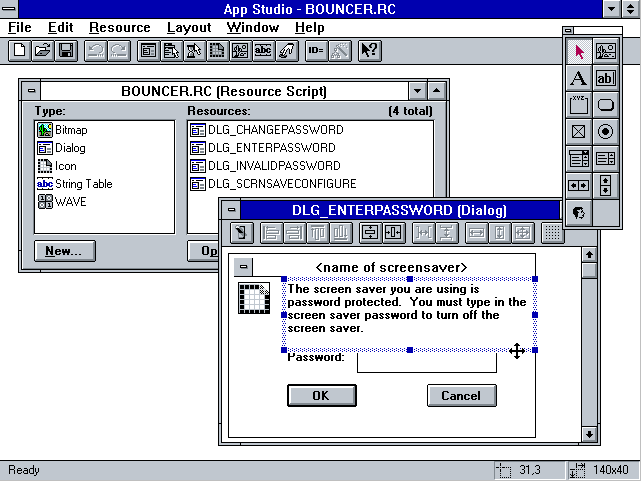Click the Cancel button in the dialog
This screenshot has height=481, width=641.
pyautogui.click(x=462, y=395)
